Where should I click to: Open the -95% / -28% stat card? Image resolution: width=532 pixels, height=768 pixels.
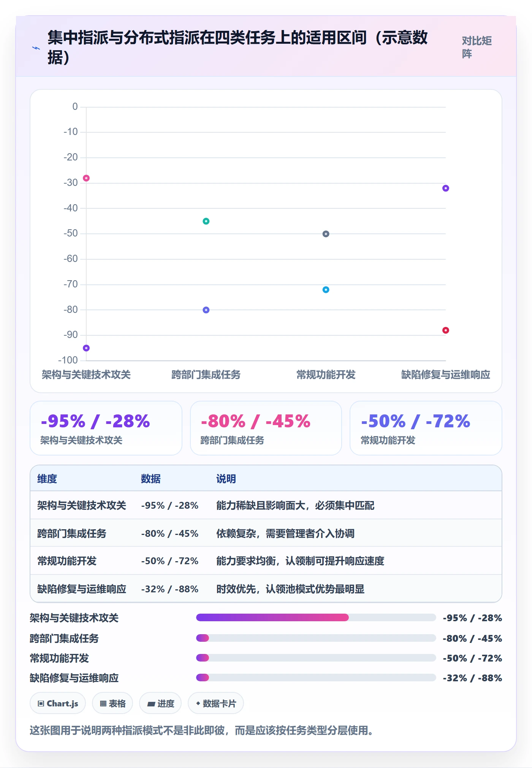(x=106, y=428)
